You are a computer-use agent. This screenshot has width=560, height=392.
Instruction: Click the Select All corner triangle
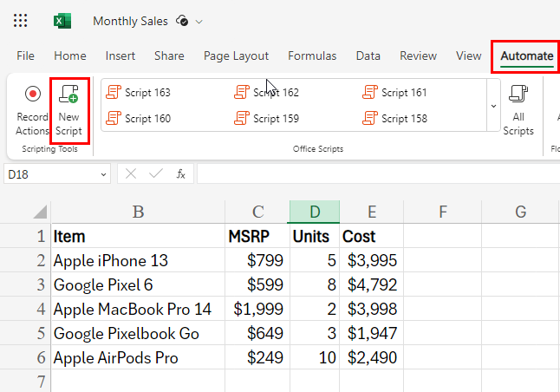coord(41,212)
